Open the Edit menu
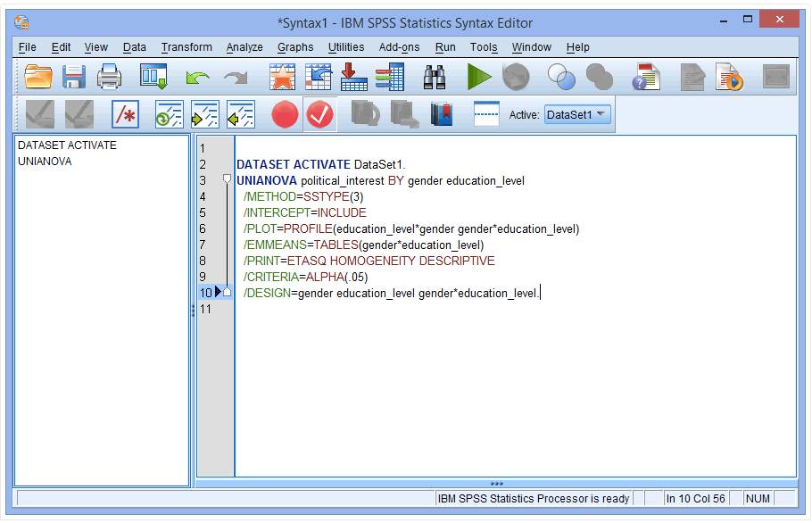The image size is (812, 523). pyautogui.click(x=61, y=47)
